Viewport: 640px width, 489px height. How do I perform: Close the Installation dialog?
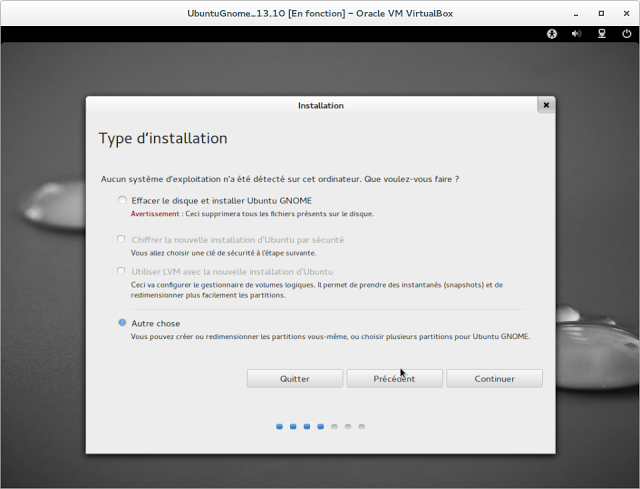pos(546,105)
